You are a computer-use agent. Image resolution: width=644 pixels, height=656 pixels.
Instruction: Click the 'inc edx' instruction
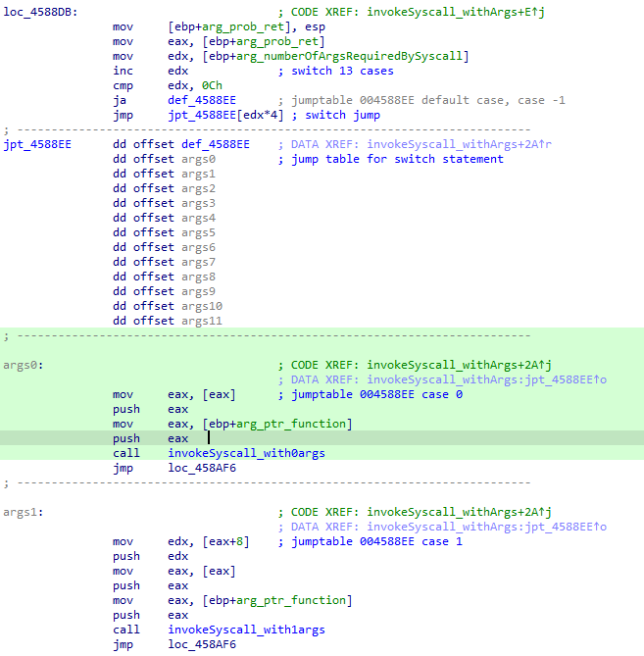tap(151, 72)
